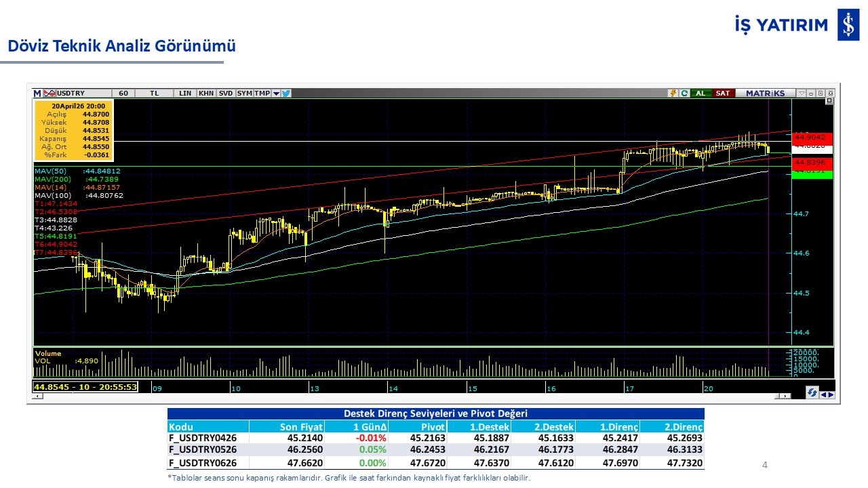Select the SYM toolbar item
Screen dimensions: 868x488
tap(244, 93)
